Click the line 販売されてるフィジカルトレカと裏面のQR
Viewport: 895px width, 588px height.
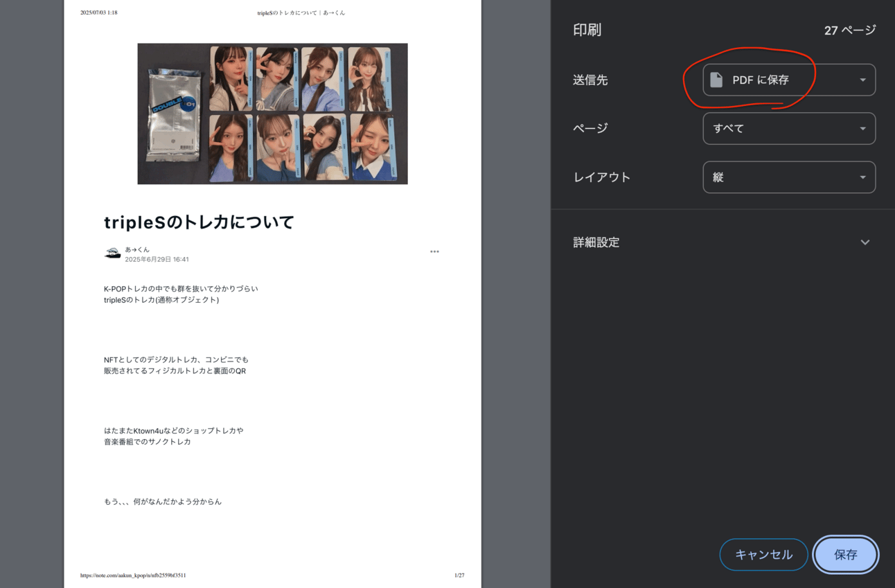click(175, 371)
